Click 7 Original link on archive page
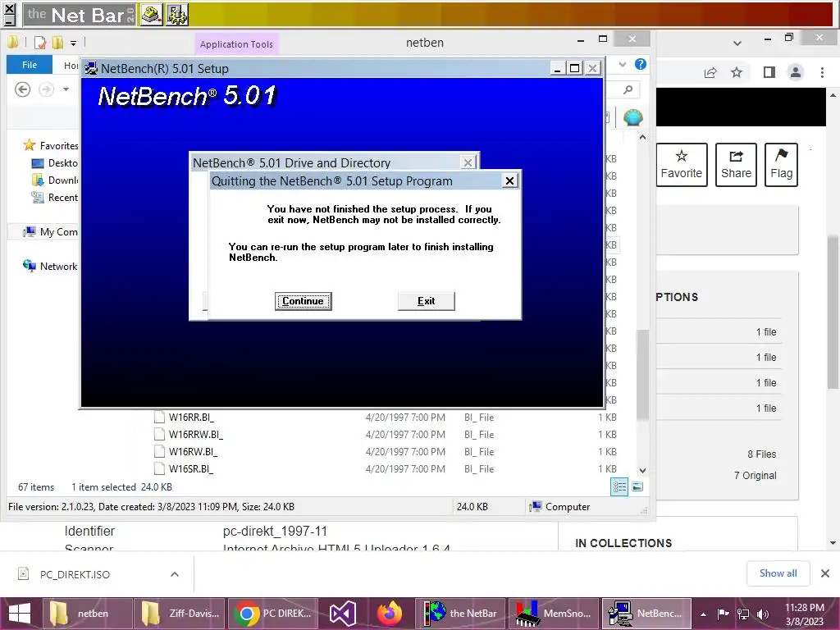 pyautogui.click(x=755, y=476)
